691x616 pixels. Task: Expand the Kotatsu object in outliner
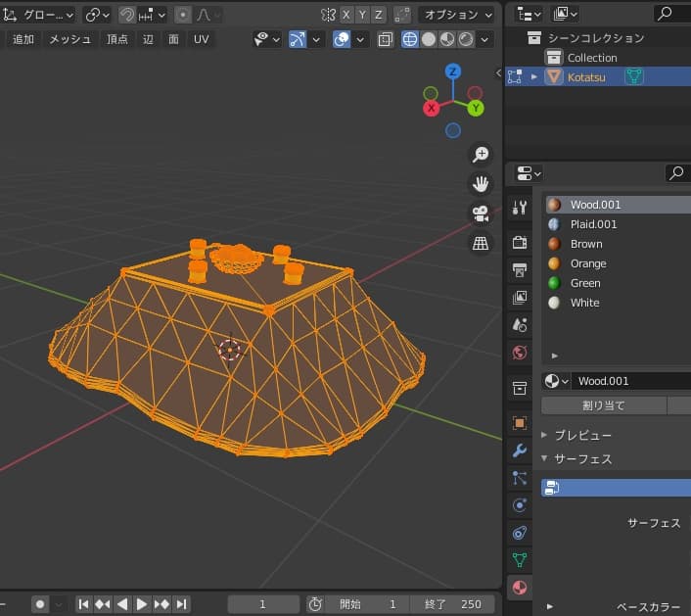coord(534,76)
